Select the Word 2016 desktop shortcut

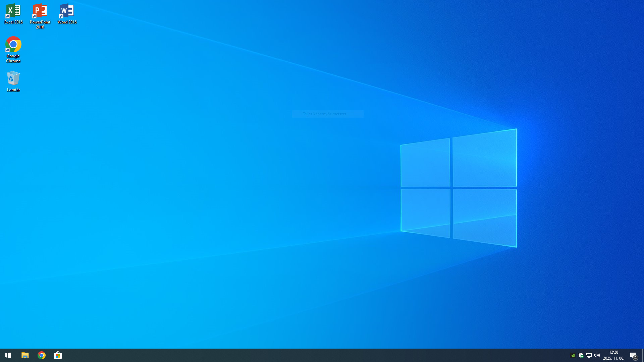[x=67, y=14]
